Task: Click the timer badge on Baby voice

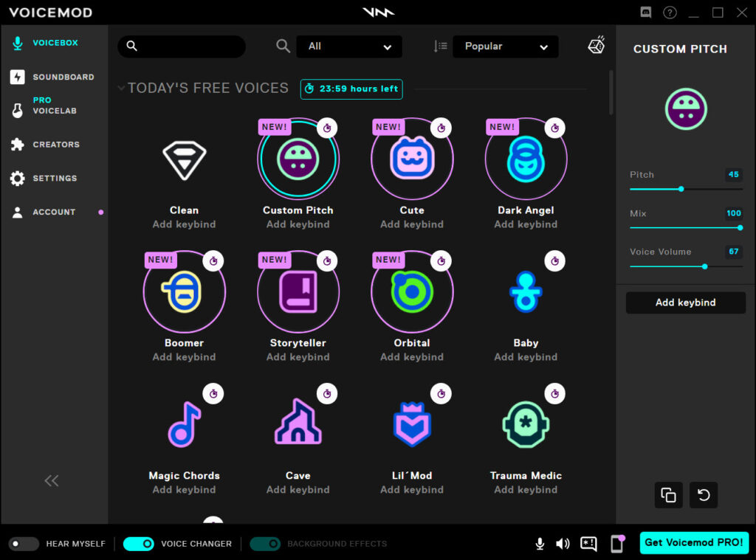Action: coord(554,260)
